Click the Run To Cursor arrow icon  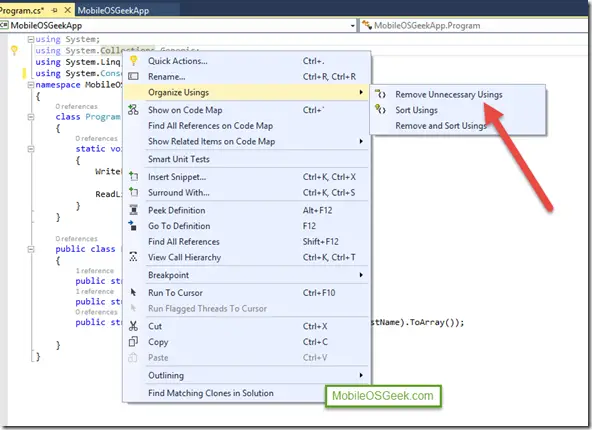(133, 292)
